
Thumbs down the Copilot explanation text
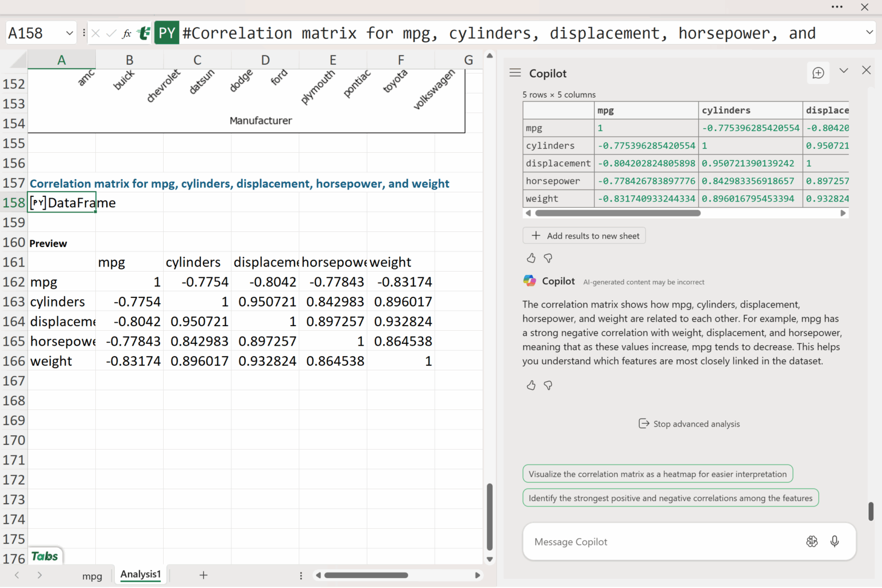(548, 385)
